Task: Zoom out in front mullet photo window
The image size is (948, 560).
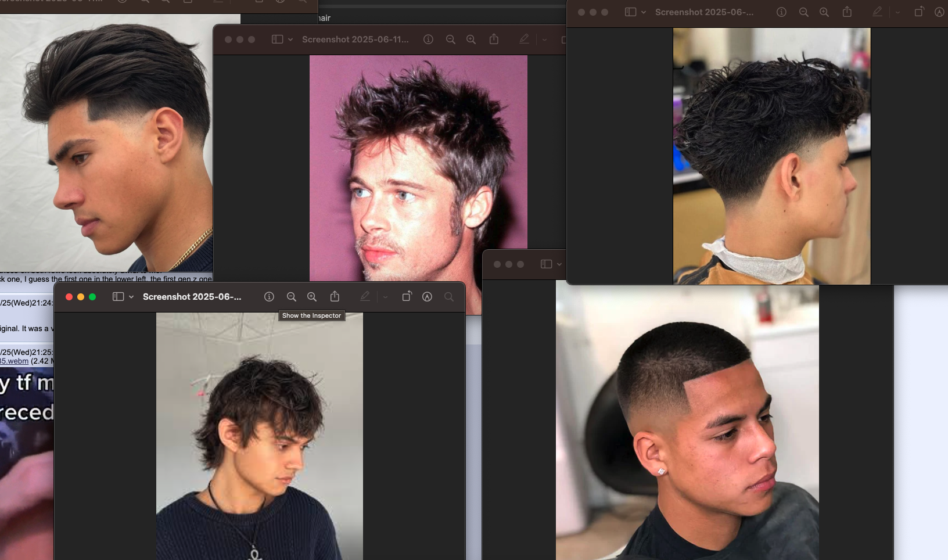Action: coord(292,297)
